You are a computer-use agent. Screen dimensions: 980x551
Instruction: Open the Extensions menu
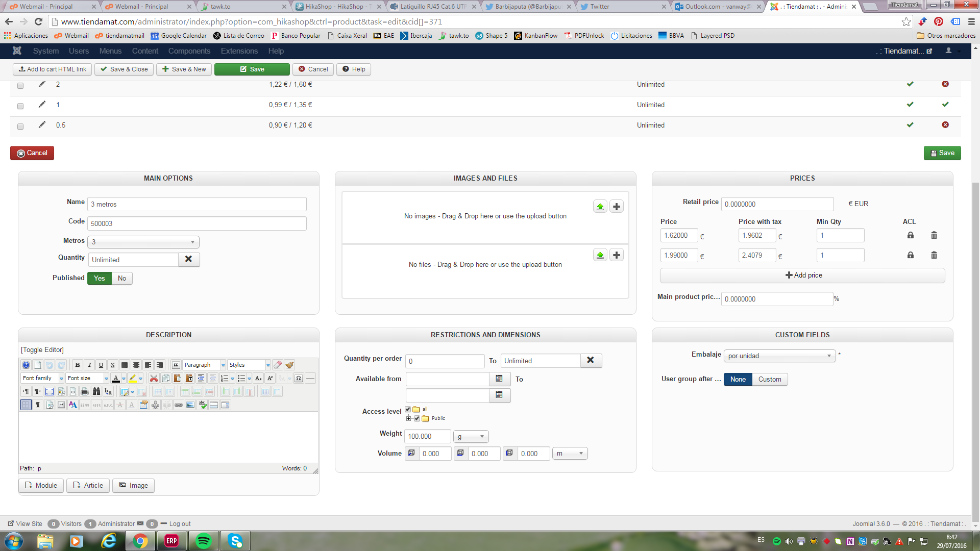pyautogui.click(x=239, y=51)
